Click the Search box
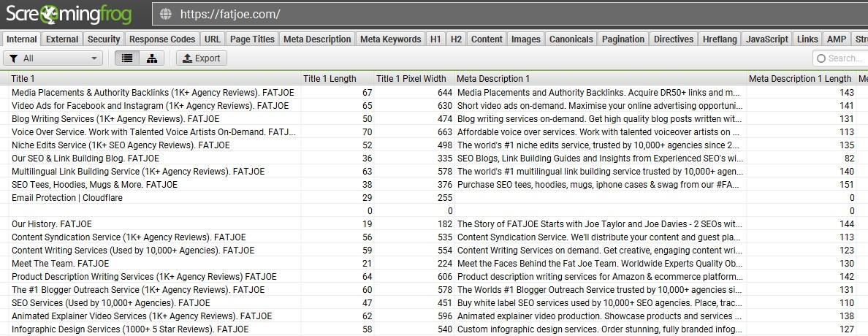Screen dimensions: 868x336 point(840,58)
